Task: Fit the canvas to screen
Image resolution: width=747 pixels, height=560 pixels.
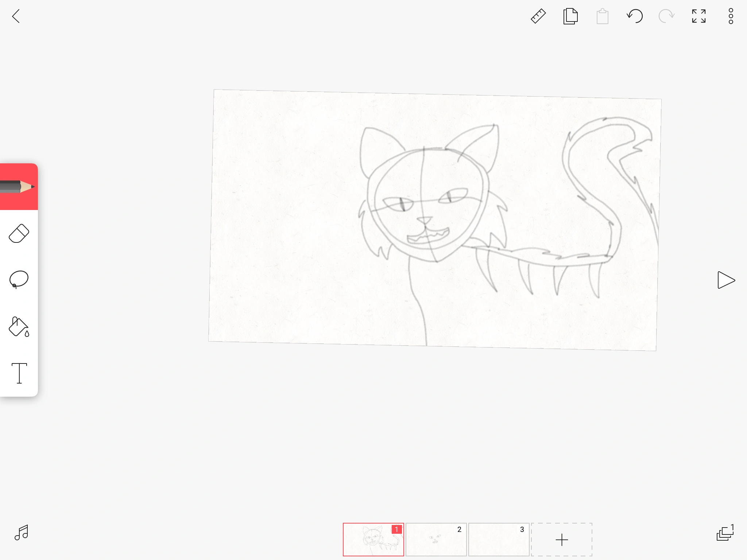Action: tap(698, 16)
